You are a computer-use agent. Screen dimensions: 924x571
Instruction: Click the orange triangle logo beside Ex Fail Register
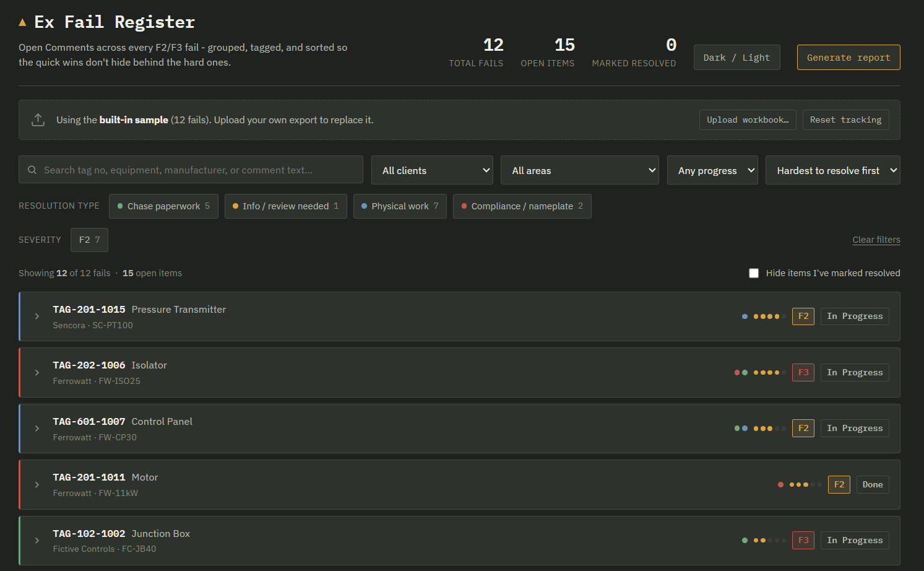(x=22, y=22)
